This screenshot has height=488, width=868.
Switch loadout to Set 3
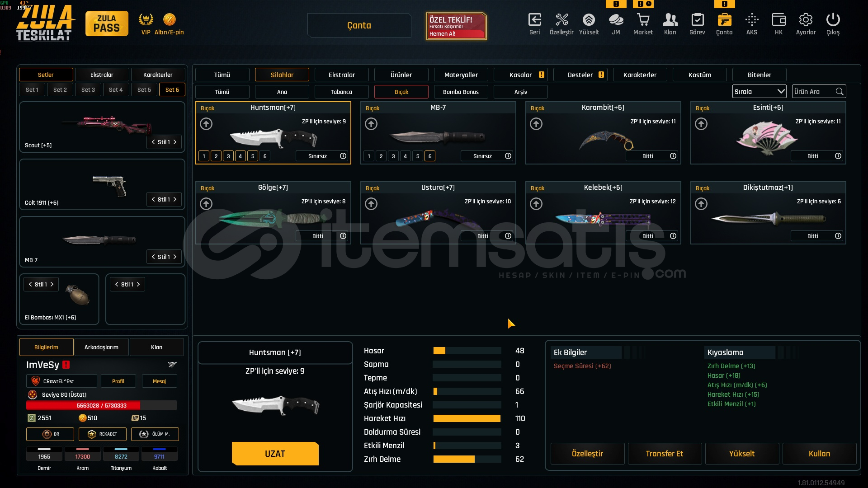point(88,89)
